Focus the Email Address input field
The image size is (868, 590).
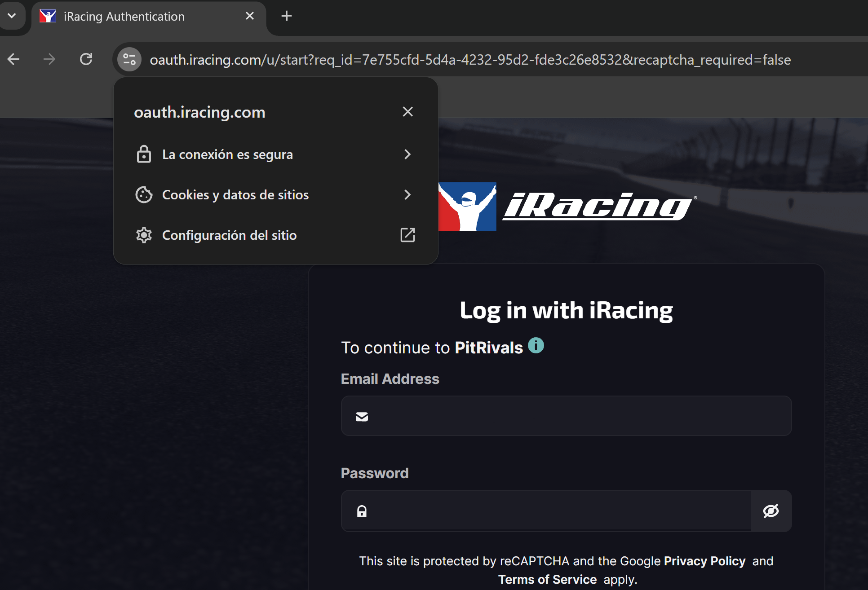[566, 416]
